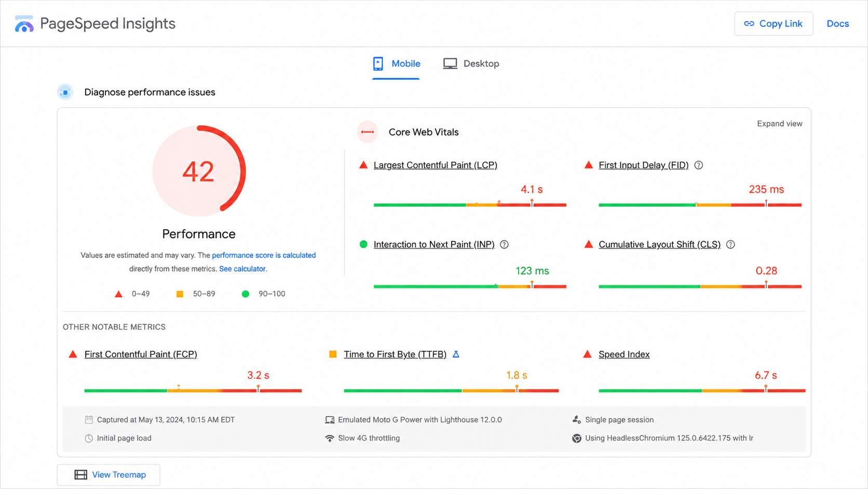Click the TTFB distribution bar
868x489 pixels.
[451, 390]
